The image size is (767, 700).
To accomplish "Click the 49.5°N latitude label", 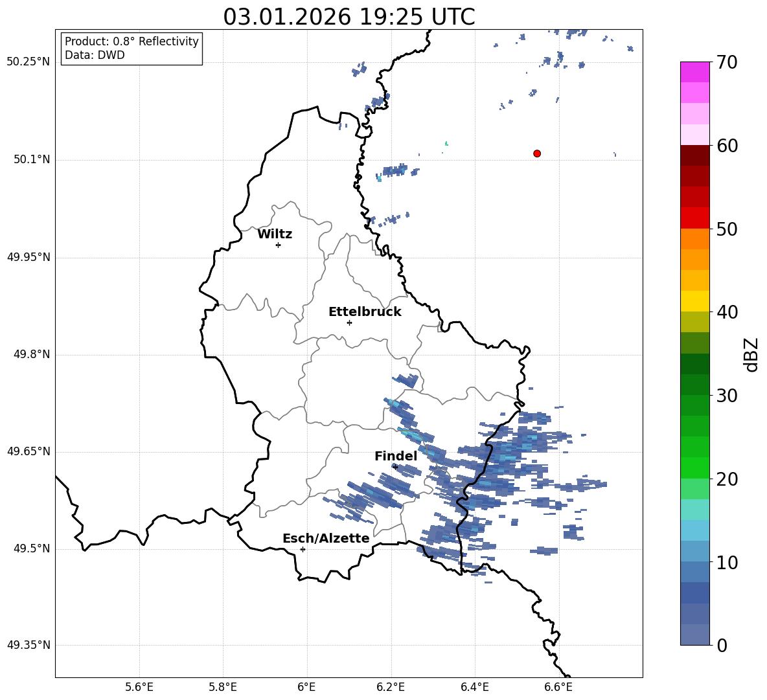I will click(32, 548).
